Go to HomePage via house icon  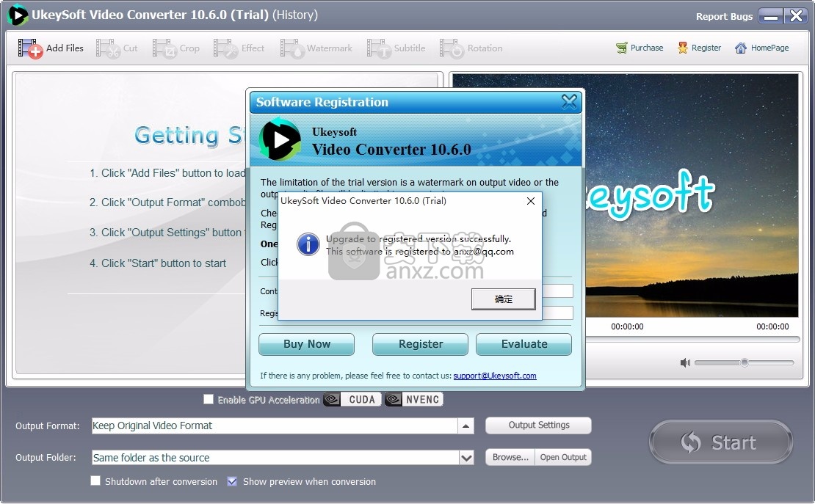point(741,48)
